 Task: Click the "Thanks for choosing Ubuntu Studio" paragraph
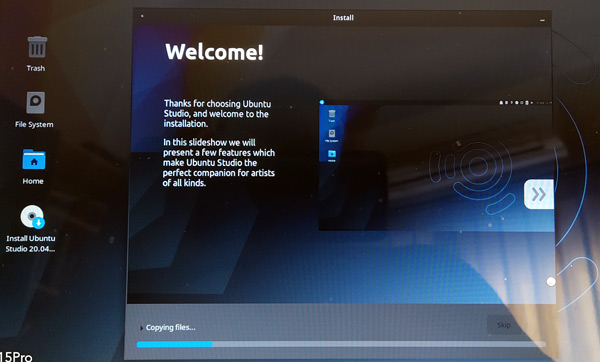click(217, 114)
